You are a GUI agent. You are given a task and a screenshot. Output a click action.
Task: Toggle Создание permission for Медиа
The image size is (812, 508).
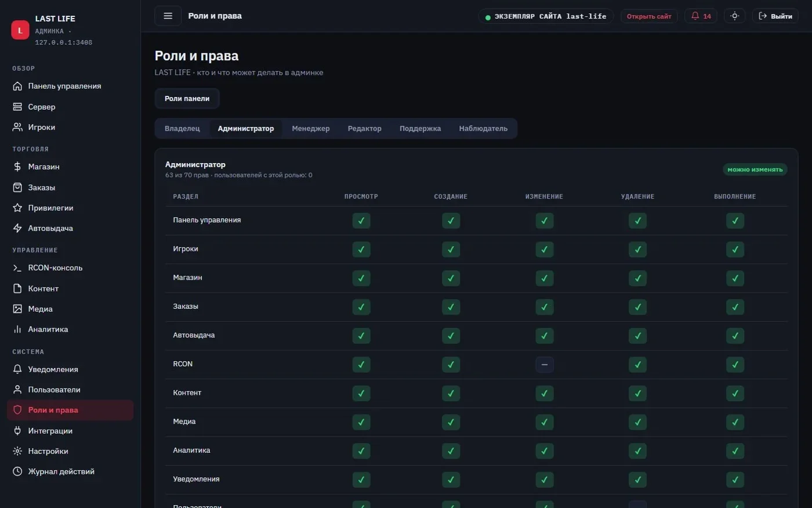451,422
